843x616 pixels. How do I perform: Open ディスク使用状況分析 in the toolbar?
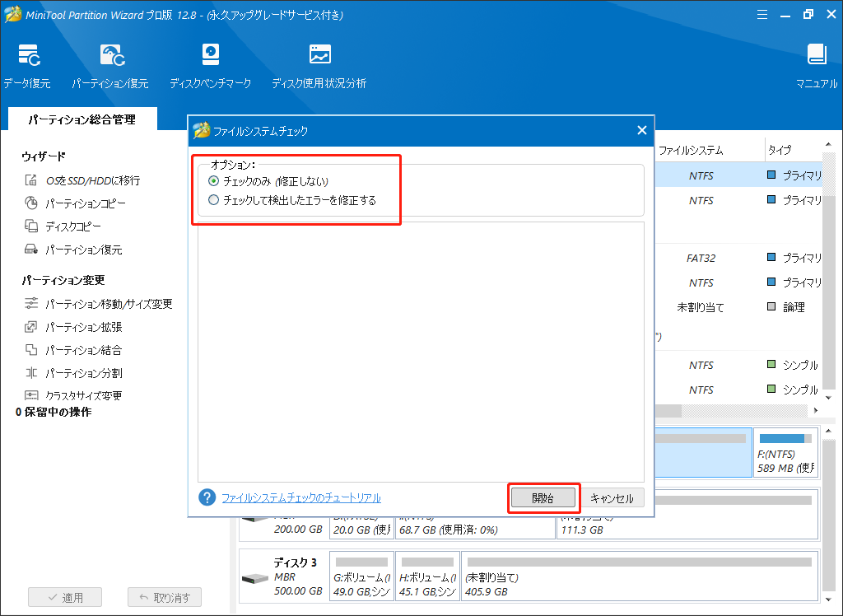pos(319,56)
